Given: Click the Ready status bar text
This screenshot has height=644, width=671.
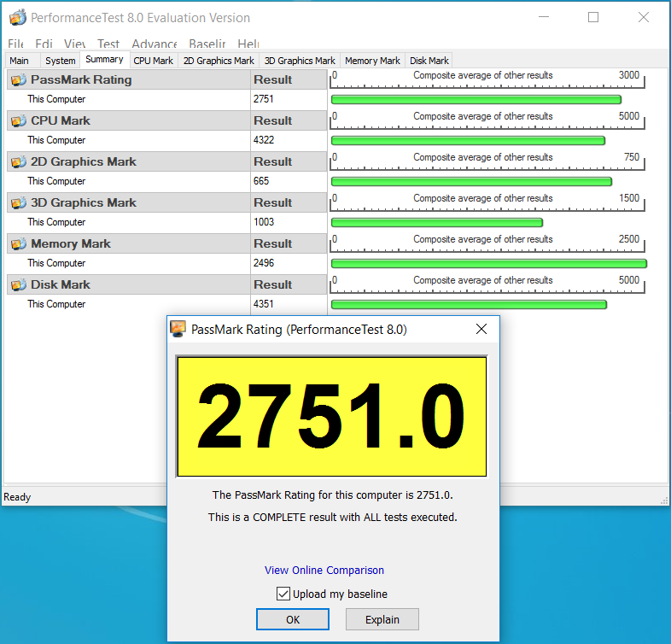Looking at the screenshot, I should pyautogui.click(x=17, y=497).
